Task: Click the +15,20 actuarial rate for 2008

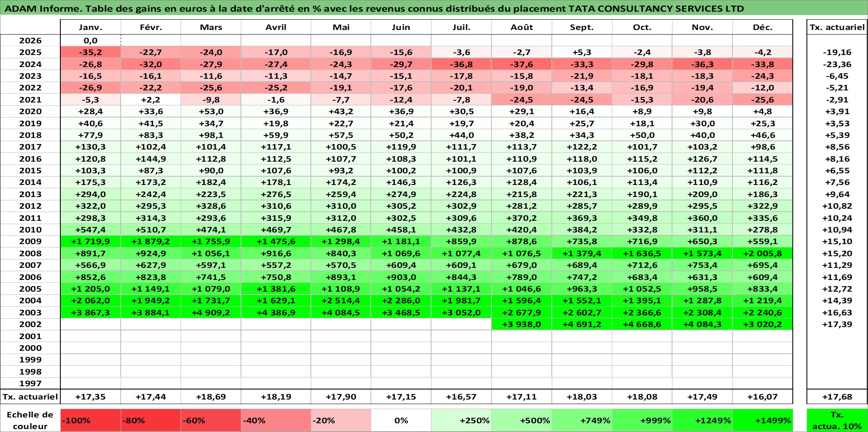Action: 837,253
